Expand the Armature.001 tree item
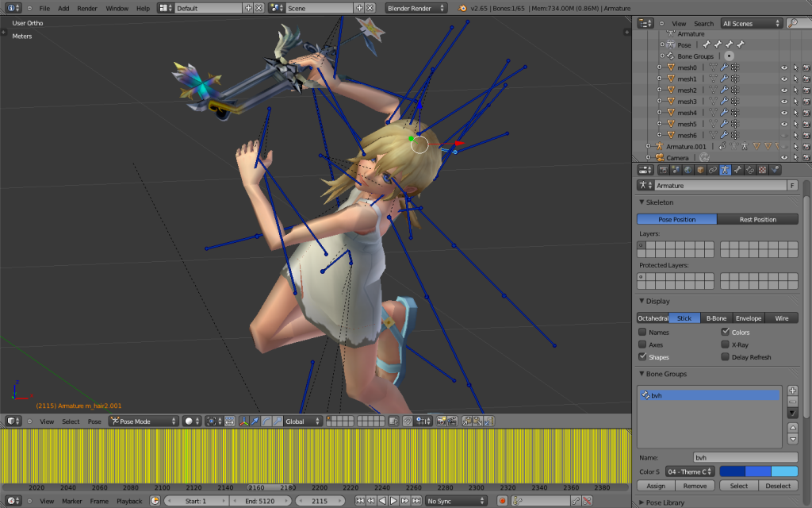Image resolution: width=812 pixels, height=508 pixels. coord(648,146)
